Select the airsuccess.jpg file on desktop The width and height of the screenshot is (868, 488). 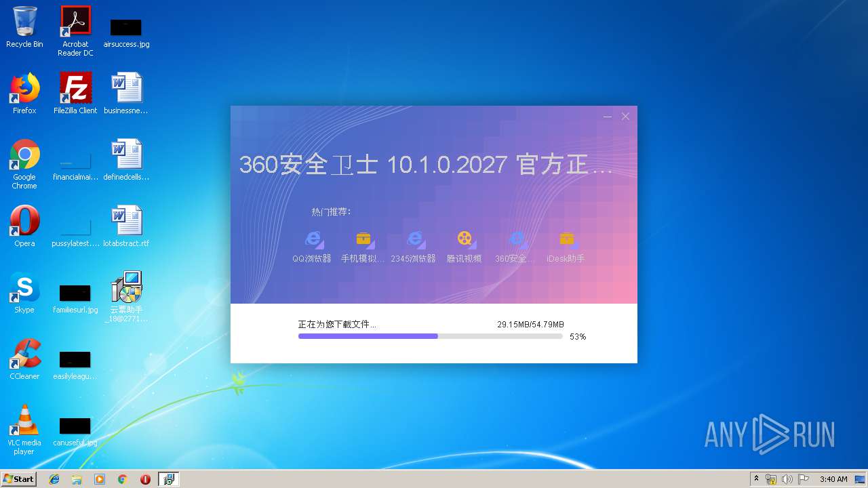coord(126,33)
